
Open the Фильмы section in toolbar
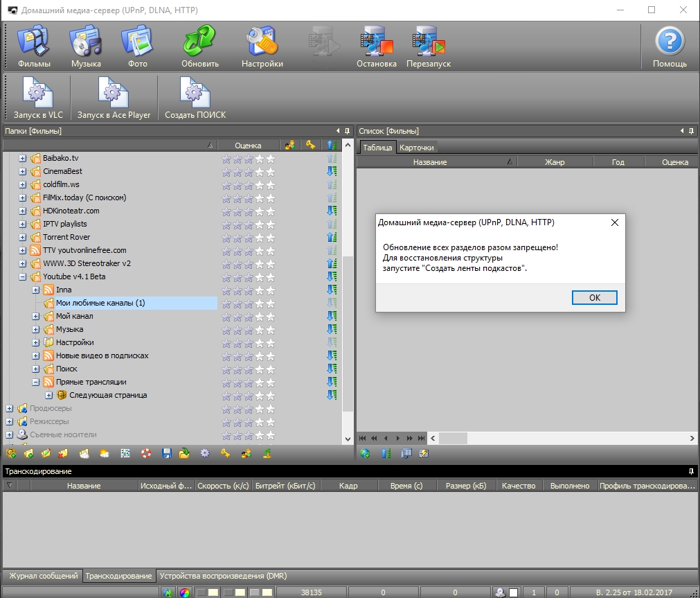[x=34, y=46]
